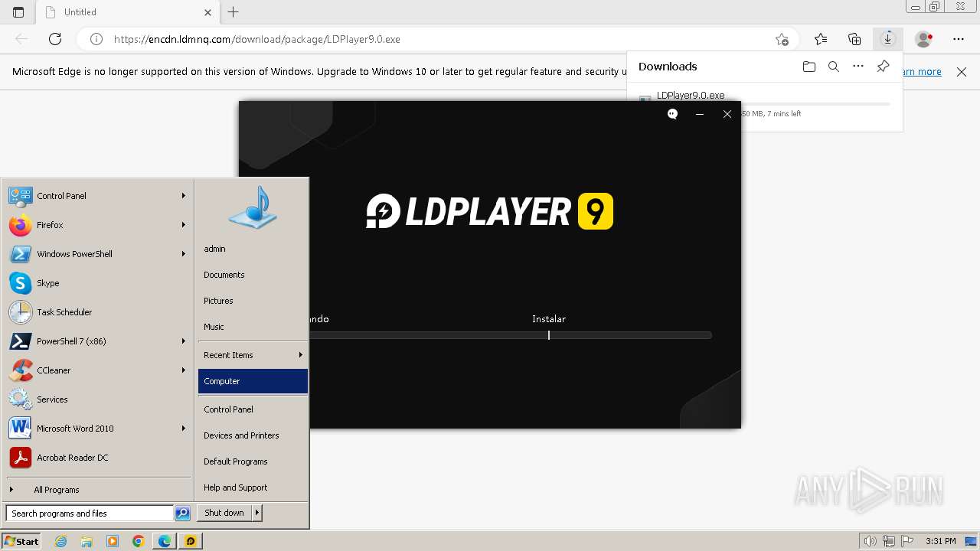Screen dimensions: 980x551
Task: Open Help and Support
Action: (x=253, y=487)
